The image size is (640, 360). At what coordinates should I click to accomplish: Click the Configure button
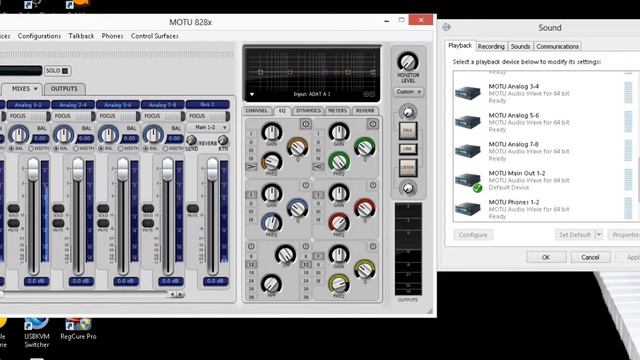(473, 235)
